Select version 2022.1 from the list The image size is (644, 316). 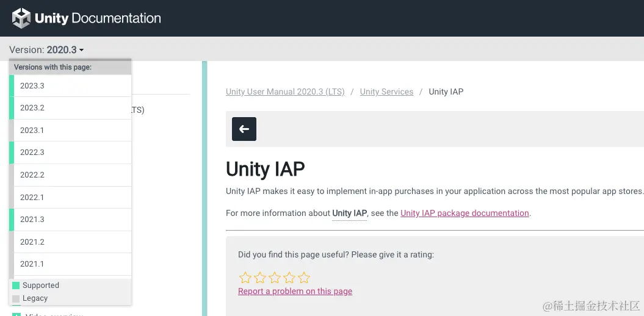tap(70, 197)
